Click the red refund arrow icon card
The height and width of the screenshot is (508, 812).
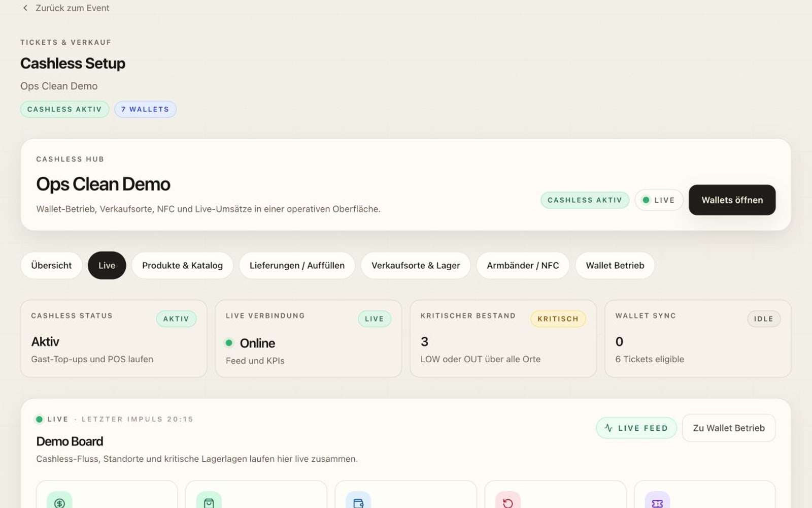click(x=555, y=494)
